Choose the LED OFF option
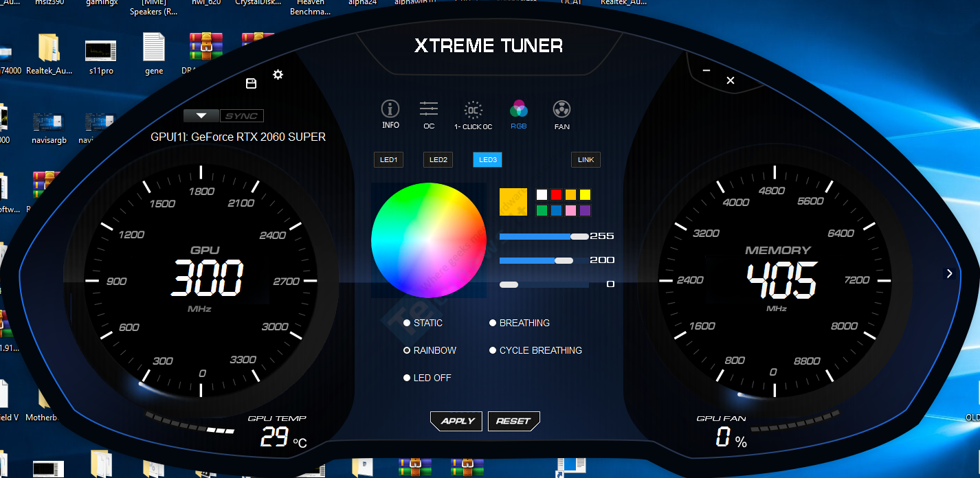 [427, 378]
